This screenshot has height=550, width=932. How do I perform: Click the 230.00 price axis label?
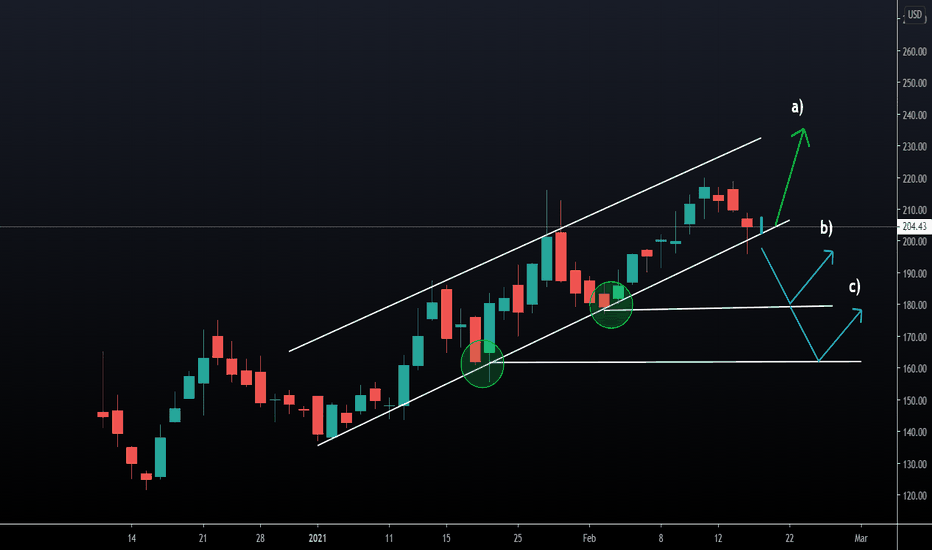(x=915, y=146)
